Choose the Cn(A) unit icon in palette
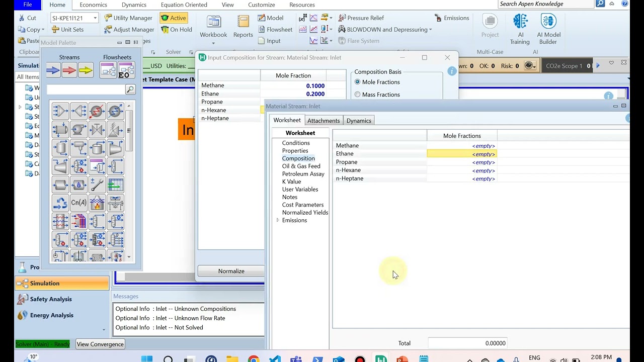The width and height of the screenshot is (644, 362). click(78, 203)
